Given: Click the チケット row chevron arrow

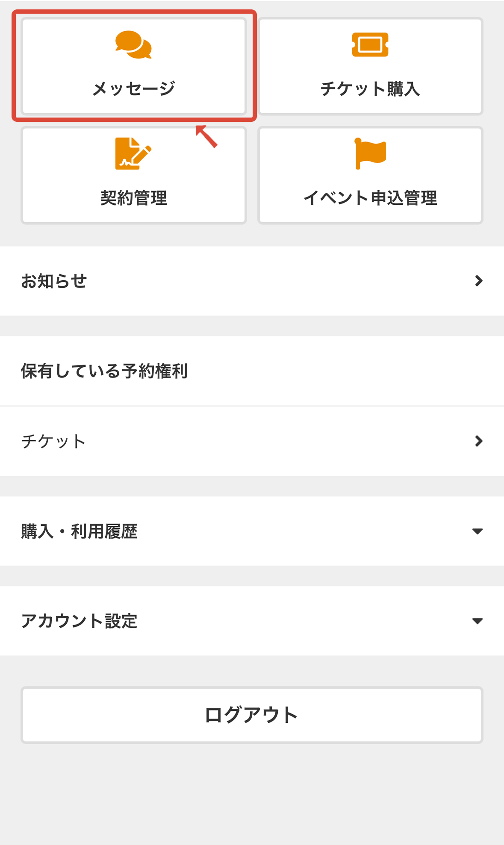Looking at the screenshot, I should (478, 441).
